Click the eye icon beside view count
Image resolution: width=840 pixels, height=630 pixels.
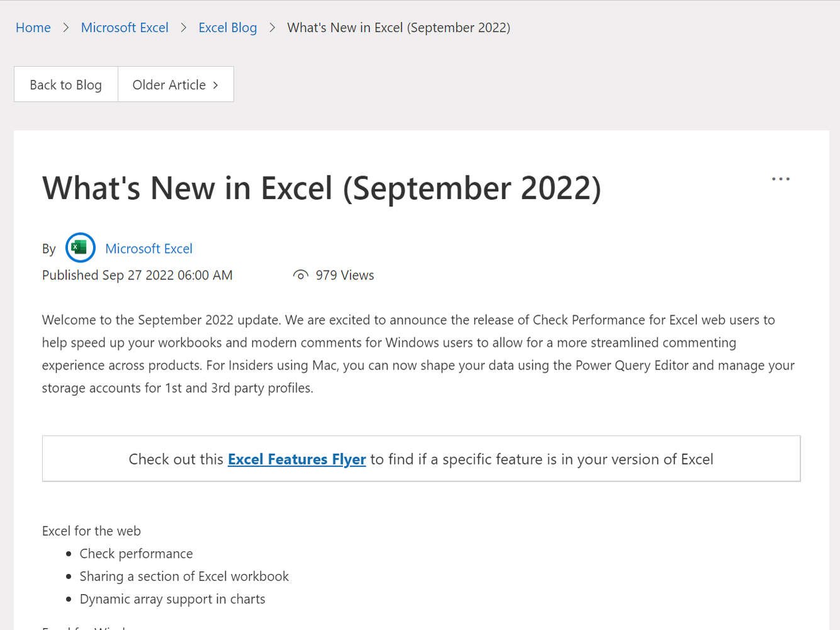pos(300,274)
